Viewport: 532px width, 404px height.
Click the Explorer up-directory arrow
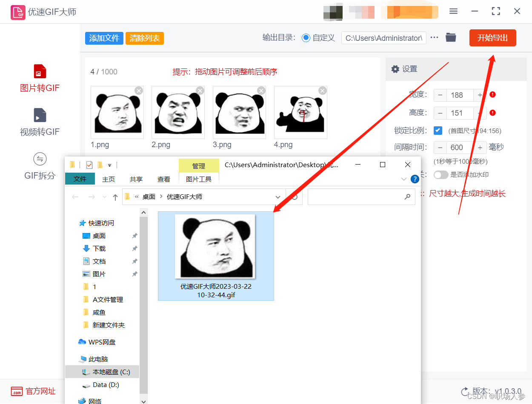[x=115, y=197]
